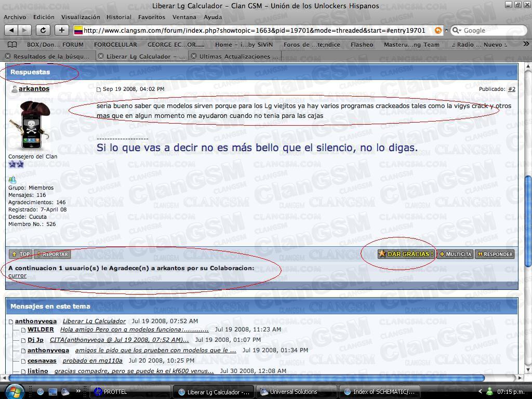Viewport: 532px width, 399px height.
Task: Open Dj Jp's CITA(anthonyvega) reply
Action: point(119,340)
